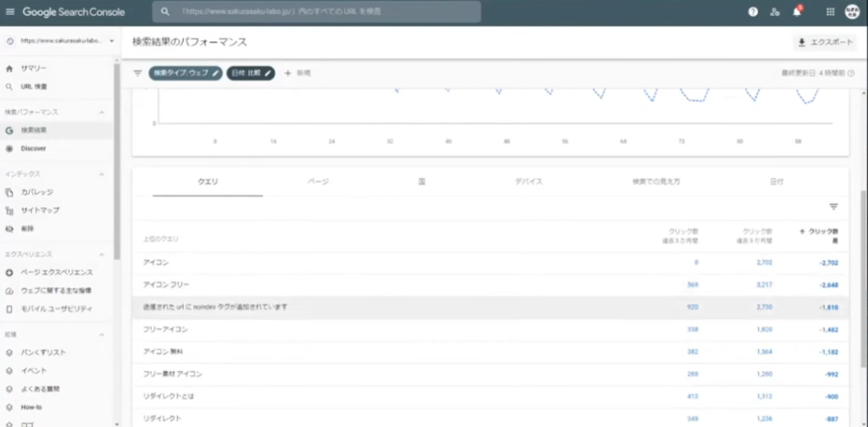868x427 pixels.
Task: Click the main page vertical scrollbar
Action: point(864,280)
